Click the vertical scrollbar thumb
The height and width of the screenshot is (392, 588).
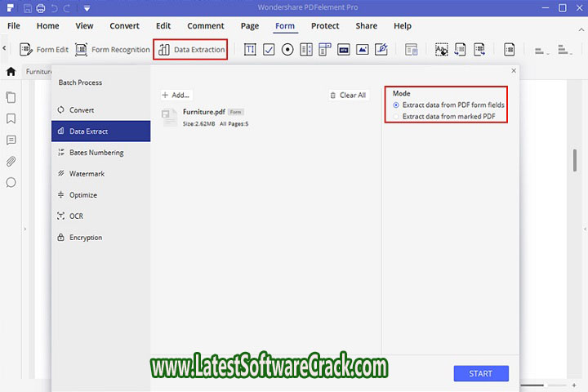click(x=575, y=160)
